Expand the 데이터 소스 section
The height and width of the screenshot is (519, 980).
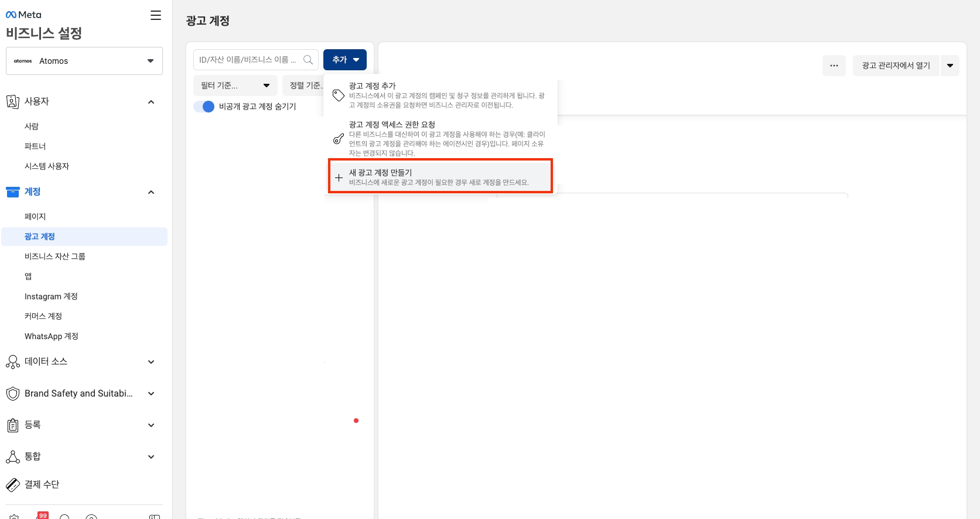151,362
